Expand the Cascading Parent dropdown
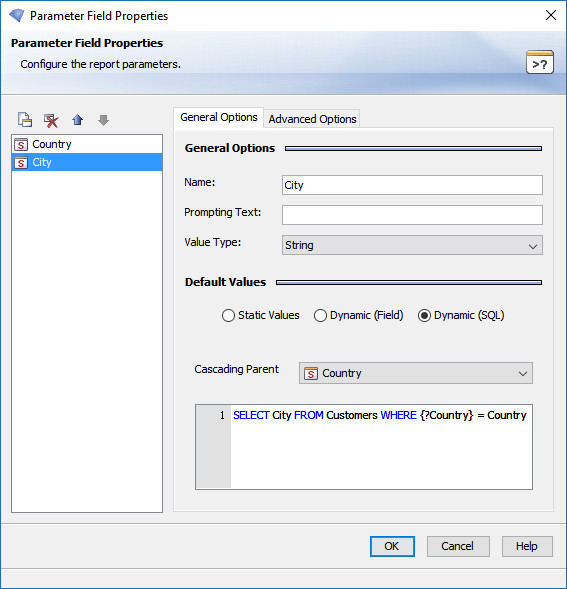567x589 pixels. pyautogui.click(x=416, y=373)
